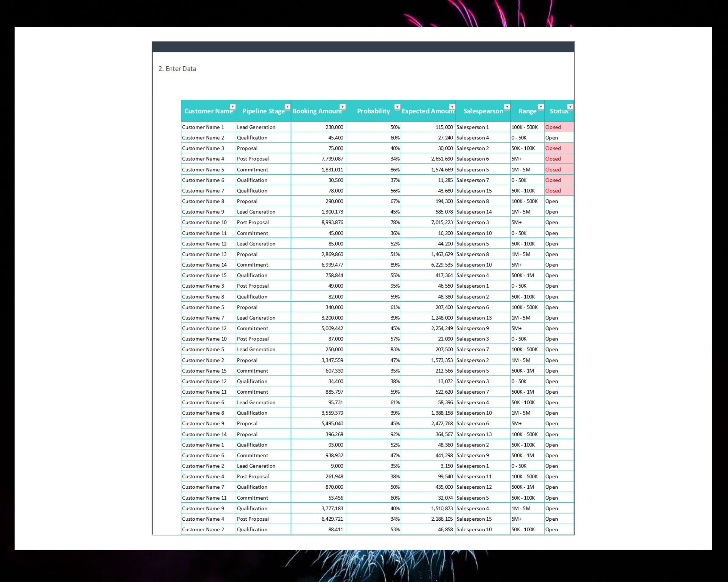Viewport: 728px width, 582px height.
Task: Open the Status column filter
Action: pos(570,106)
